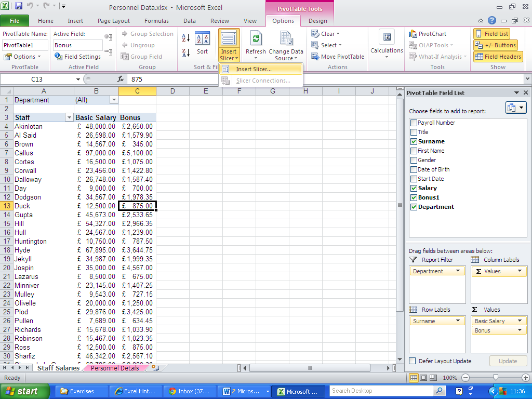Choose Insert Slicer... menu item
The height and width of the screenshot is (399, 532).
click(261, 69)
